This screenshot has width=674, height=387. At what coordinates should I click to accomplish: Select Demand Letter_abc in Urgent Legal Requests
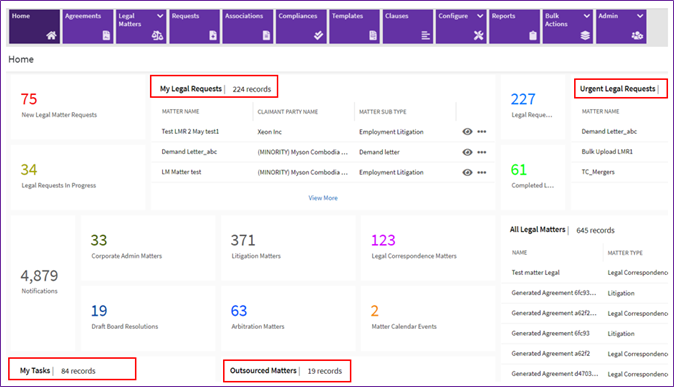609,132
